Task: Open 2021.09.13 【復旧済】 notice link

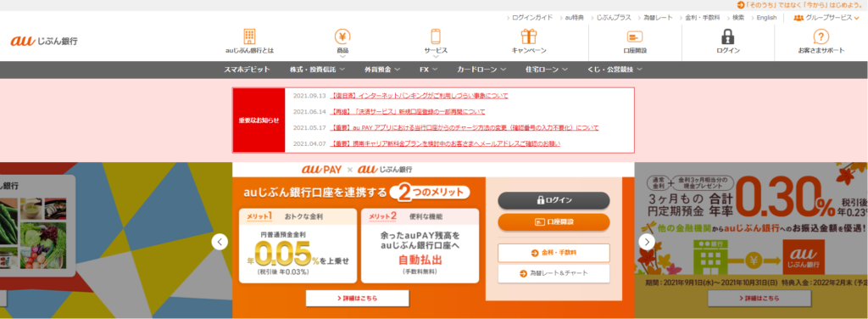Action: pos(419,96)
